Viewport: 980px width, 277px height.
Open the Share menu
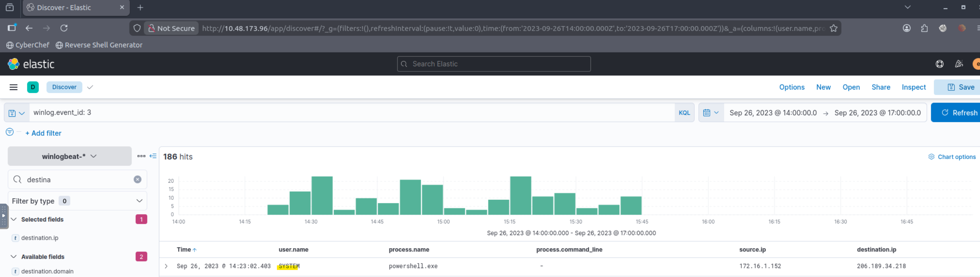880,87
